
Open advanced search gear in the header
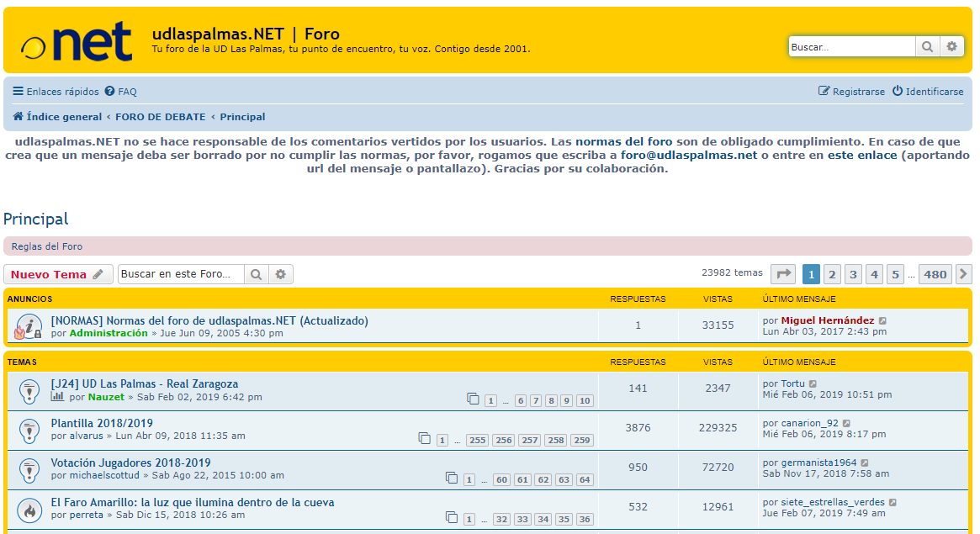pyautogui.click(x=952, y=47)
